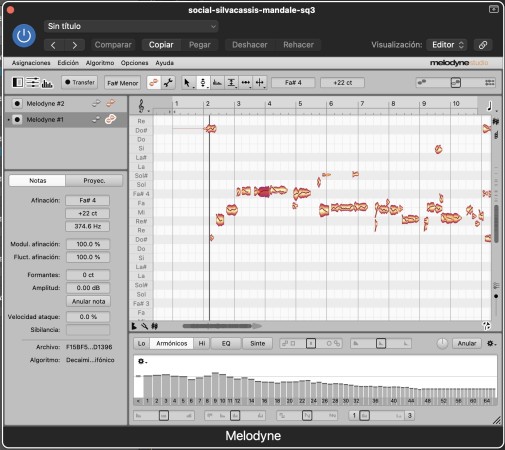The width and height of the screenshot is (505, 450).
Task: Toggle the blue plugin power button
Action: [x=24, y=36]
